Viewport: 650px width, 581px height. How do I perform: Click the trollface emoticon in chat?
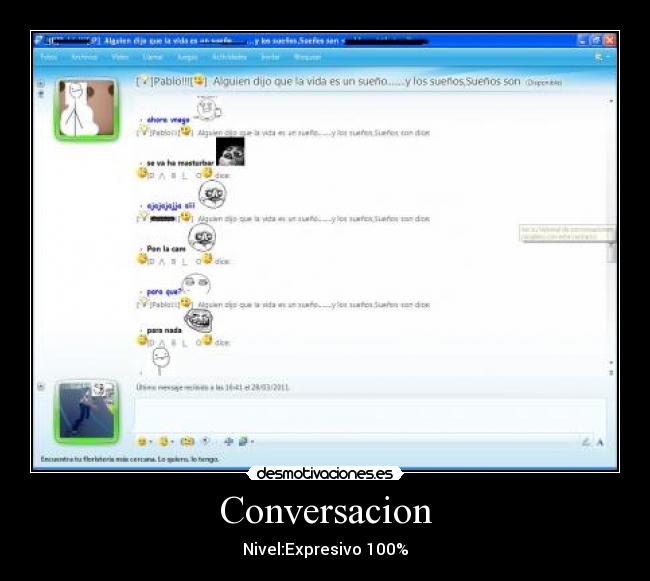coord(199,320)
